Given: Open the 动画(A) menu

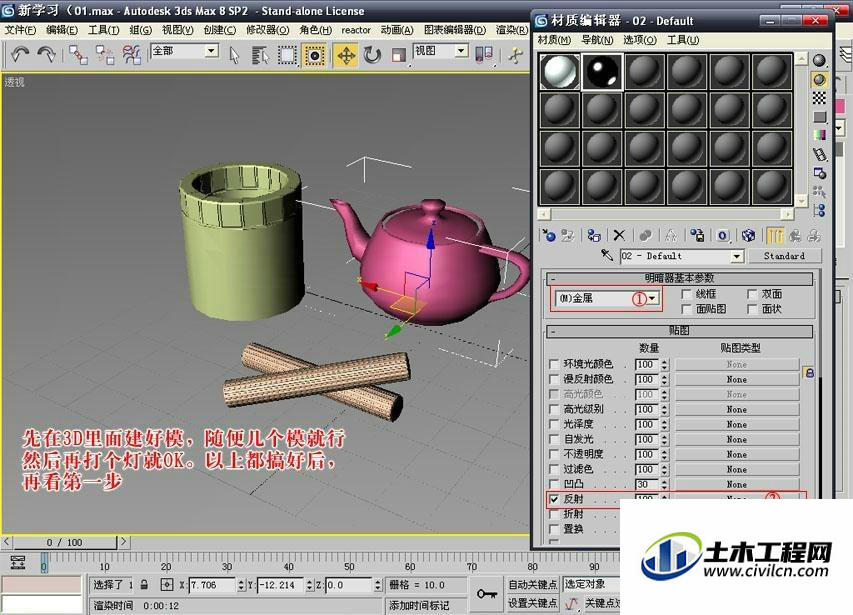Looking at the screenshot, I should (397, 30).
